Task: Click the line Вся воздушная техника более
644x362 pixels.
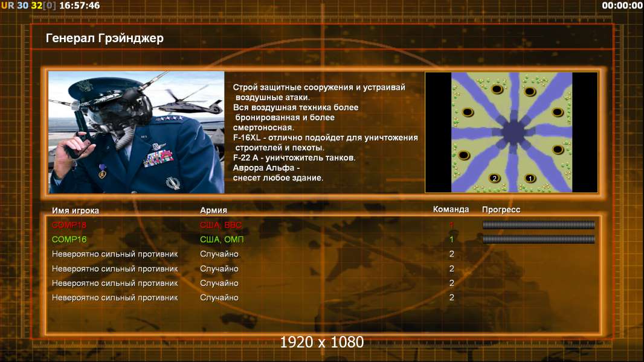Action: point(295,107)
